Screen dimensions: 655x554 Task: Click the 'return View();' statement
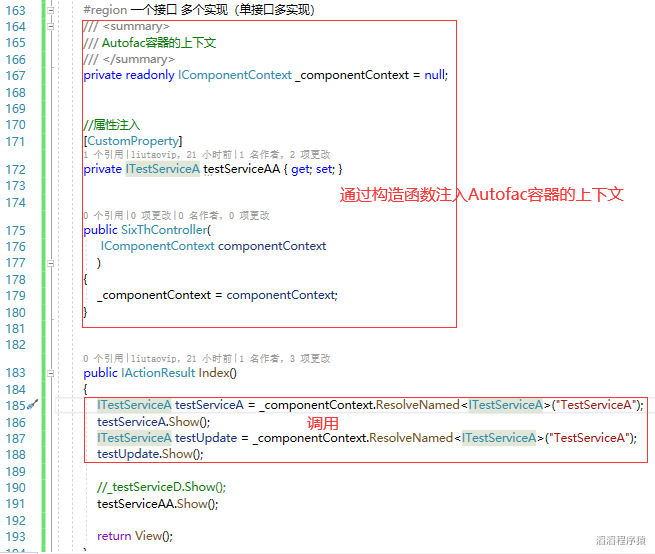point(135,536)
